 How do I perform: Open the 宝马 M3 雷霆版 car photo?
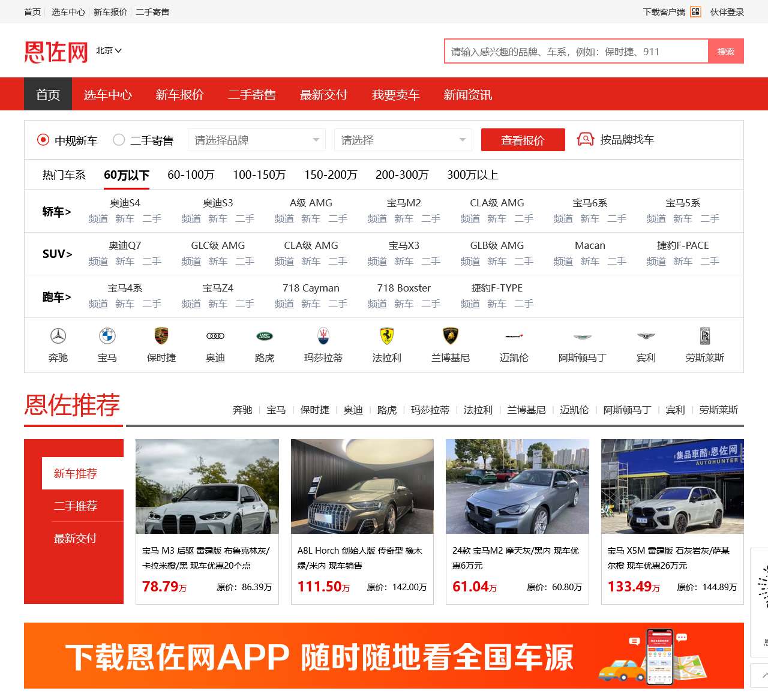207,486
